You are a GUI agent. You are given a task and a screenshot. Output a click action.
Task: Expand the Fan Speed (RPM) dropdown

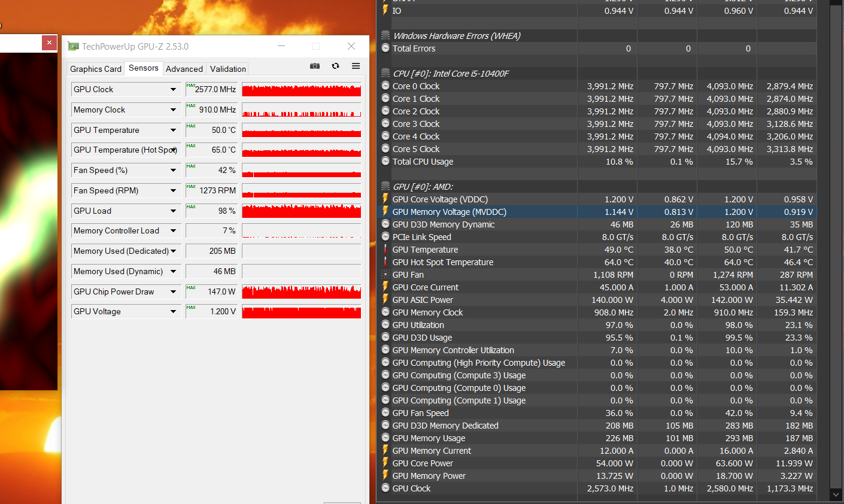pos(173,191)
